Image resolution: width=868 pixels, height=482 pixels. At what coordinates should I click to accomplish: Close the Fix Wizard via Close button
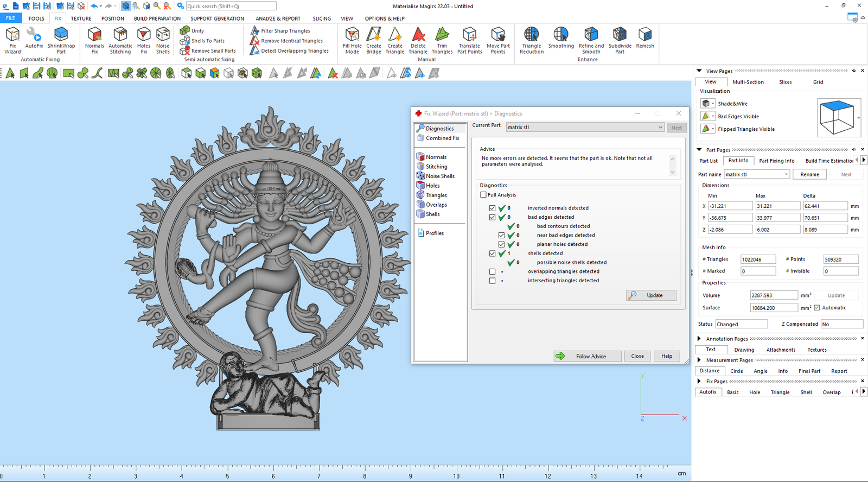[x=637, y=356]
